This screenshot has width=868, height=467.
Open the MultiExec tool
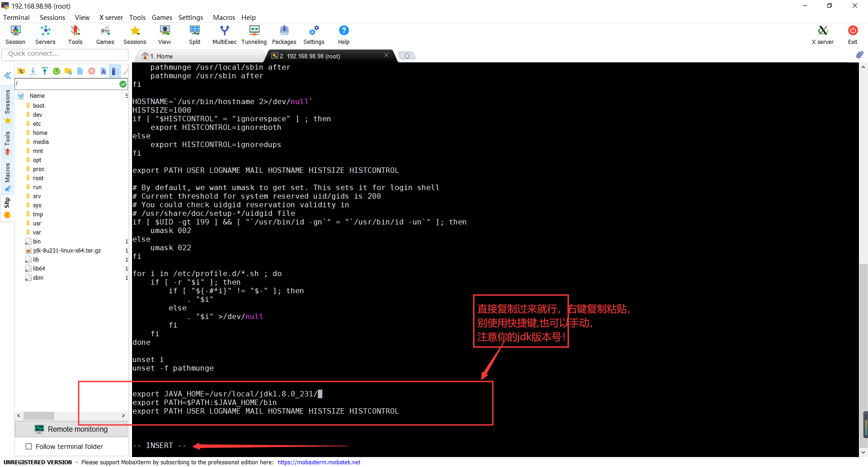224,34
